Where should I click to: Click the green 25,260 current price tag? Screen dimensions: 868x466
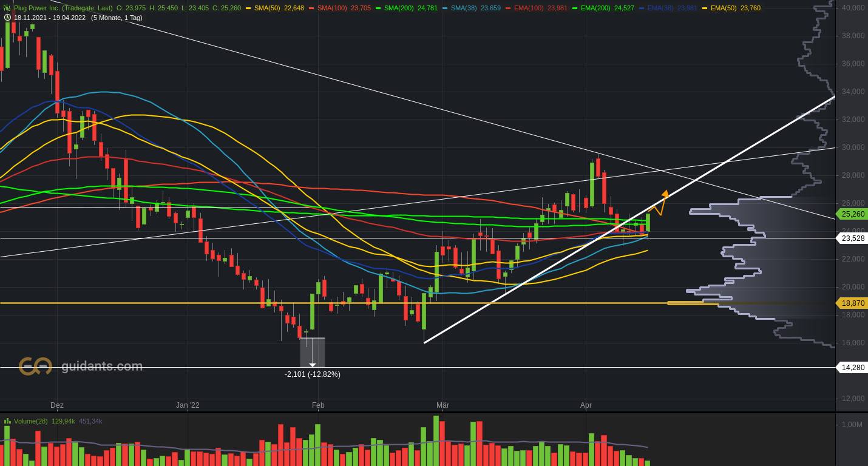tap(852, 214)
